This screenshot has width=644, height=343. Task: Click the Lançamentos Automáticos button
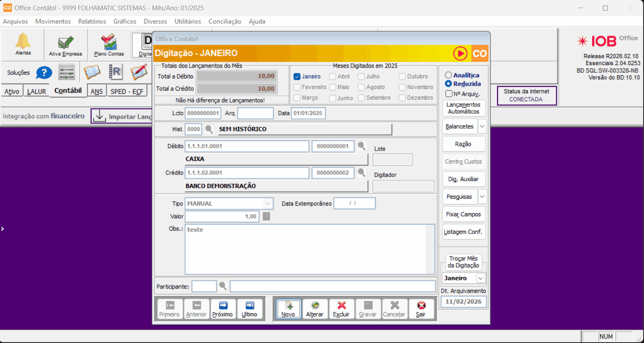(x=463, y=108)
